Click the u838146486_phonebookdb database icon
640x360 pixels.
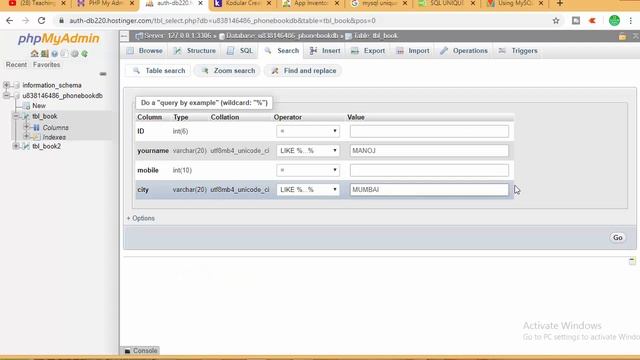click(x=17, y=96)
